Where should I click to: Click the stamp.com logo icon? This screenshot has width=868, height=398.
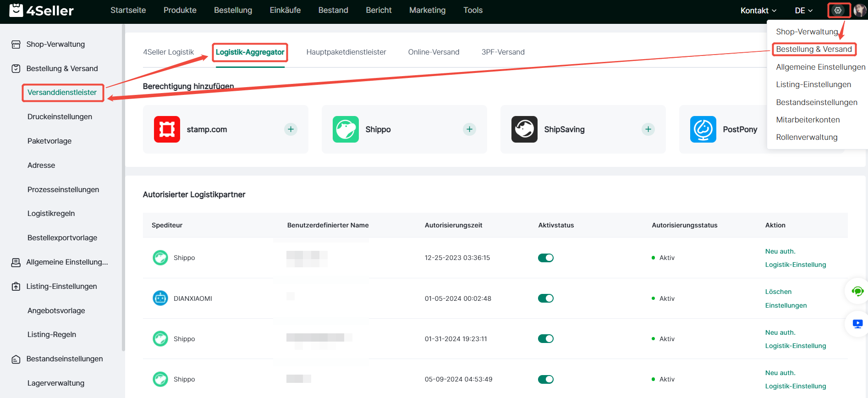[x=167, y=129]
